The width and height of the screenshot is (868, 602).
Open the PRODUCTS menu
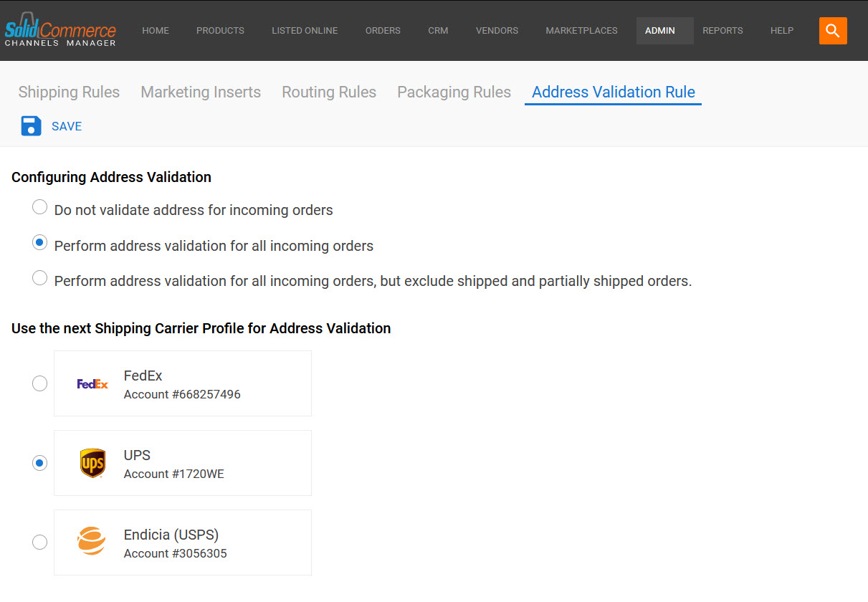[220, 31]
